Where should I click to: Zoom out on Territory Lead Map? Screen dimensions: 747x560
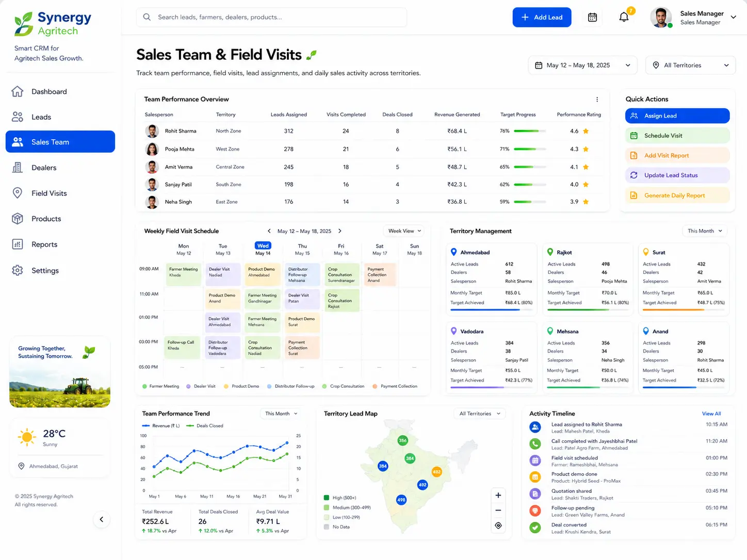[x=498, y=510]
